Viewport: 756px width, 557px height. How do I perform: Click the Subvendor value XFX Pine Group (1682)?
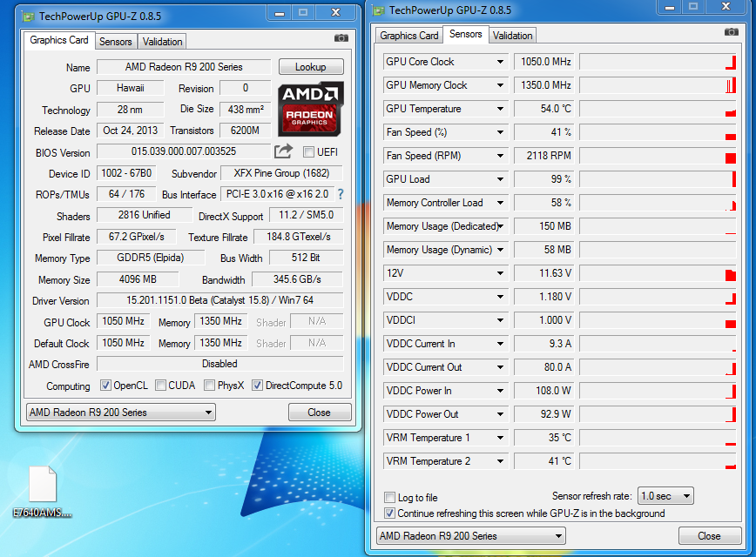click(x=282, y=173)
